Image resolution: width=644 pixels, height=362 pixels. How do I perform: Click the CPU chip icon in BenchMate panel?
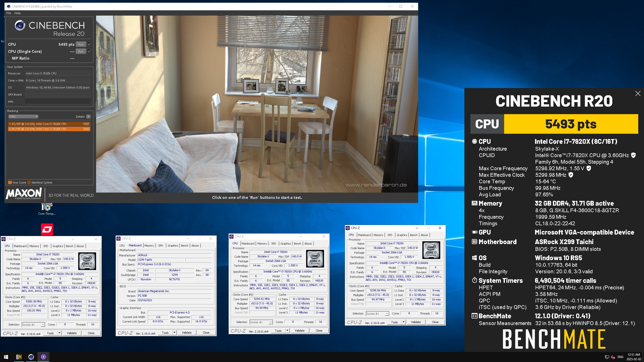point(474,141)
